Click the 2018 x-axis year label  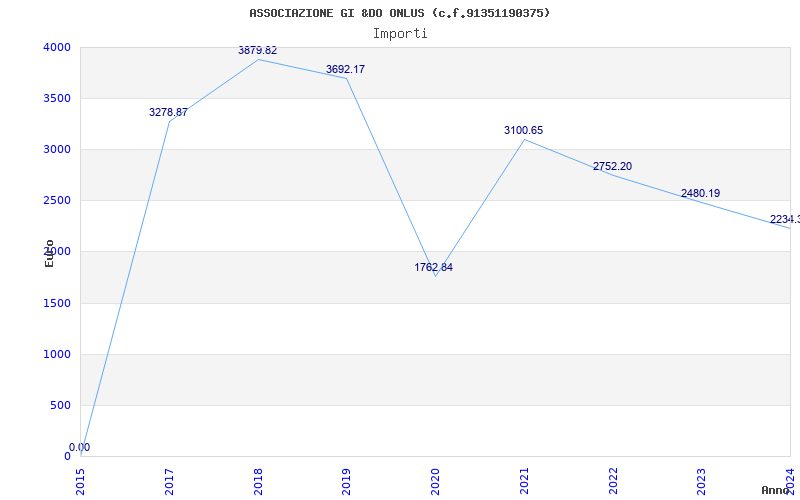[x=258, y=481]
